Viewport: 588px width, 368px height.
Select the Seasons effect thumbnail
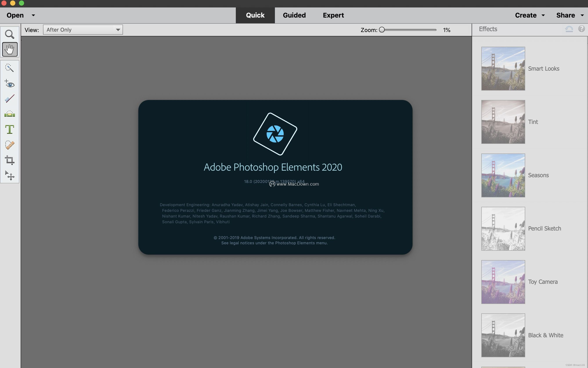pos(503,175)
